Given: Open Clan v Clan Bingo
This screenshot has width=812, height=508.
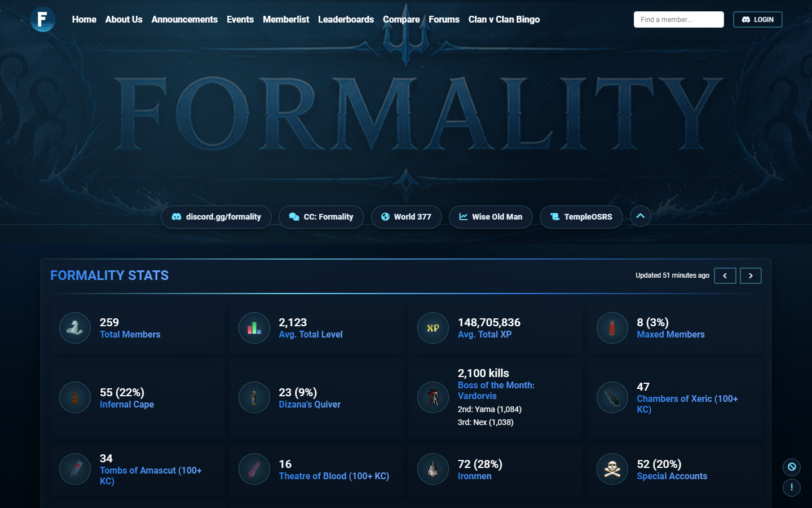Looking at the screenshot, I should coord(504,19).
